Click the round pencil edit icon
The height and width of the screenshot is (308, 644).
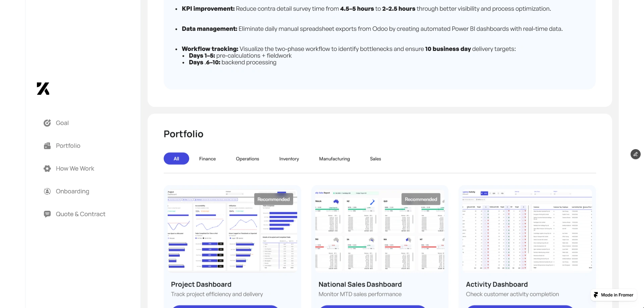click(x=636, y=154)
